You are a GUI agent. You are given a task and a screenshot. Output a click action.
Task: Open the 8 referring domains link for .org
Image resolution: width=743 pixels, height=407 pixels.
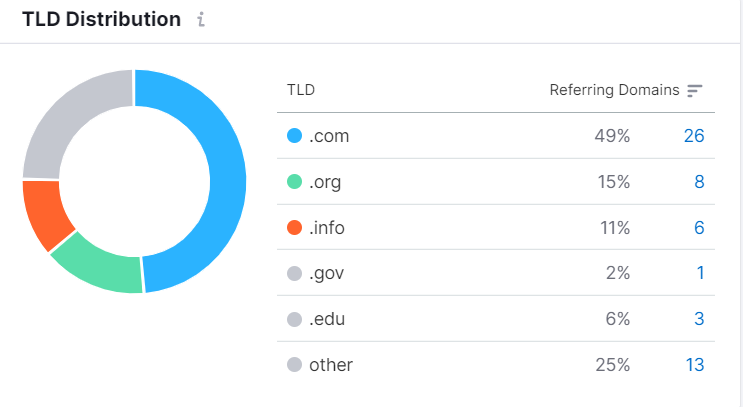[x=699, y=182]
